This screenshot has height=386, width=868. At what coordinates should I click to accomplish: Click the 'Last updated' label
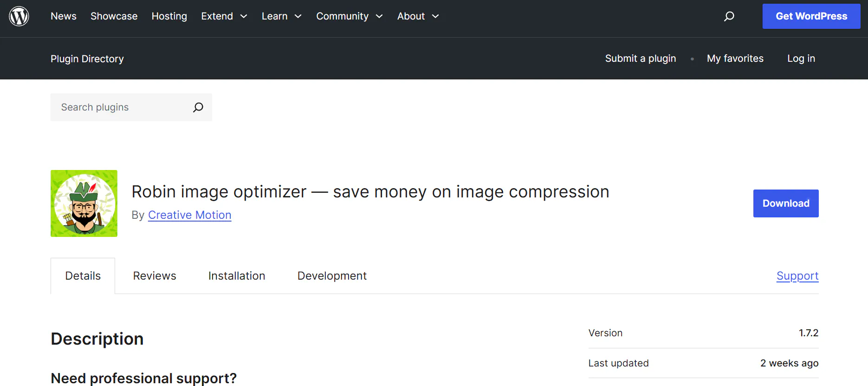[x=619, y=363]
